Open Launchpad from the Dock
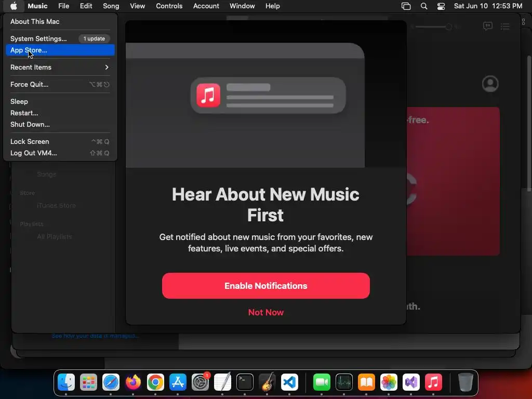 (x=88, y=382)
